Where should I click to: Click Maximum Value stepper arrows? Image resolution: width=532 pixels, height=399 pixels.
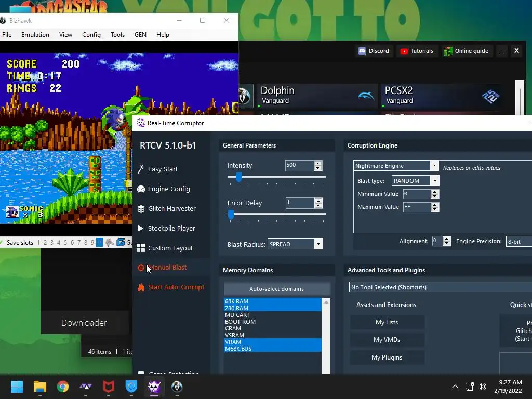(435, 207)
